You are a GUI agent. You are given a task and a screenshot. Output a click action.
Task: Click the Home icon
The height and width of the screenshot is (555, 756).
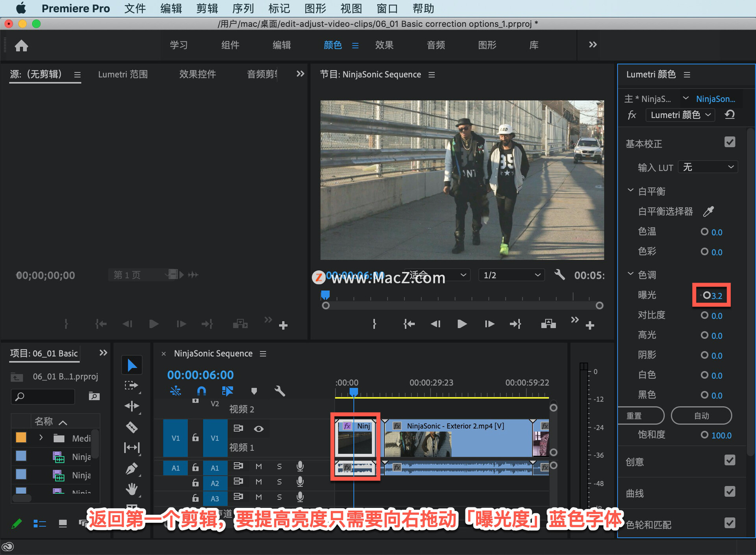[21, 46]
